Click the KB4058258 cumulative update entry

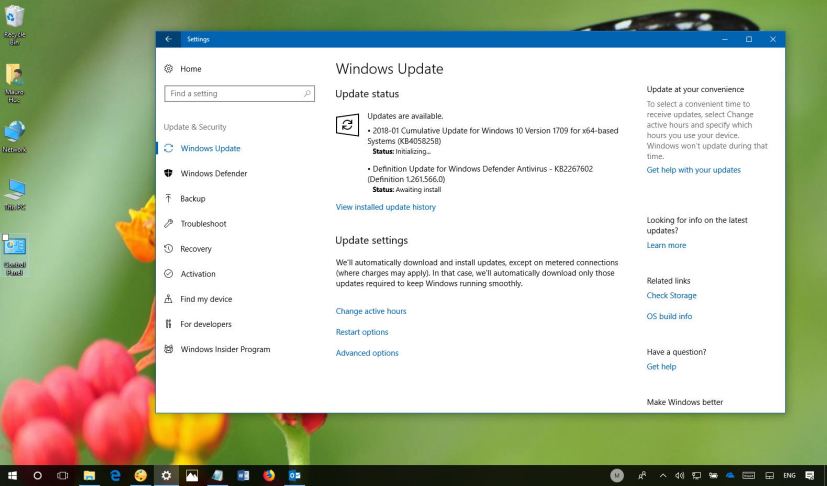coord(493,136)
